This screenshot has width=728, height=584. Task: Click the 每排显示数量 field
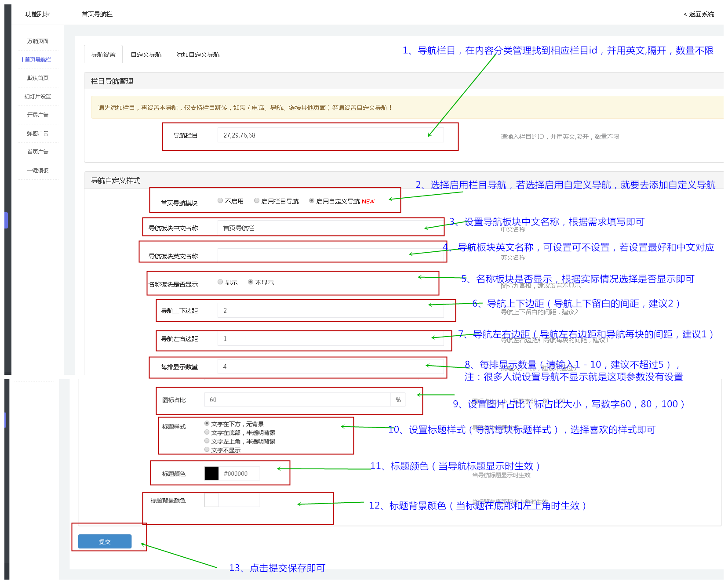(x=330, y=367)
